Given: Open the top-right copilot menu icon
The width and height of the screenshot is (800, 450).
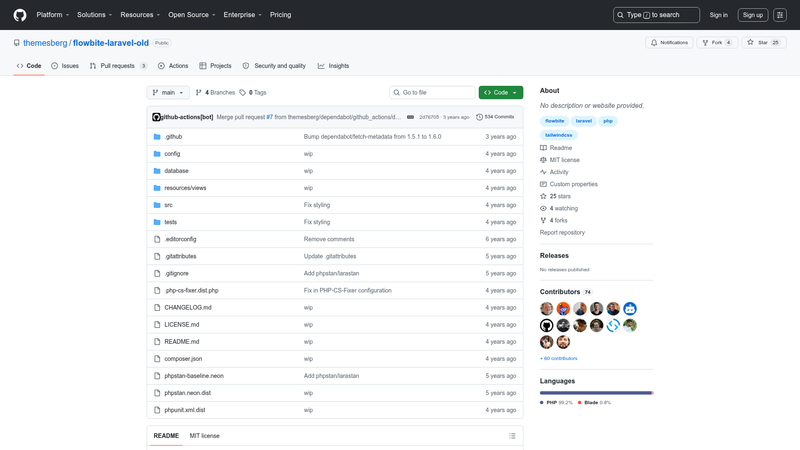Looking at the screenshot, I should (780, 15).
